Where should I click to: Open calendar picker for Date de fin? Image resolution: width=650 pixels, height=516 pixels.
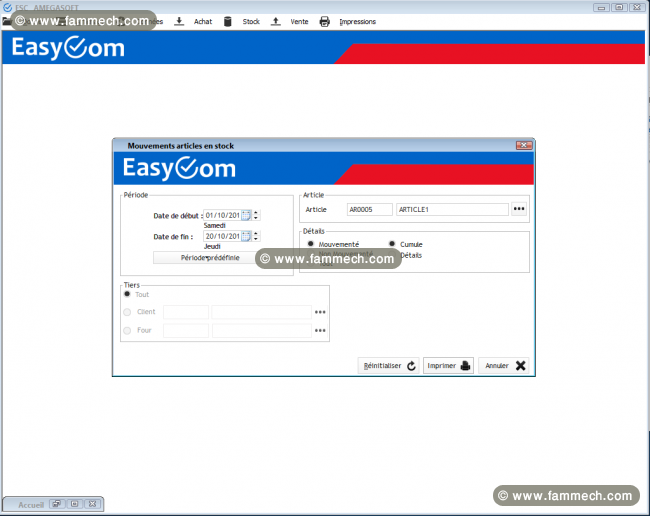(246, 236)
